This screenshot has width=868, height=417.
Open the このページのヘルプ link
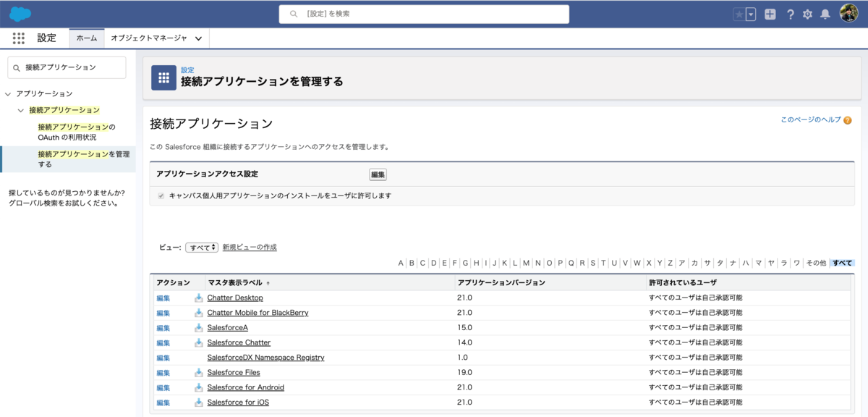pos(811,119)
